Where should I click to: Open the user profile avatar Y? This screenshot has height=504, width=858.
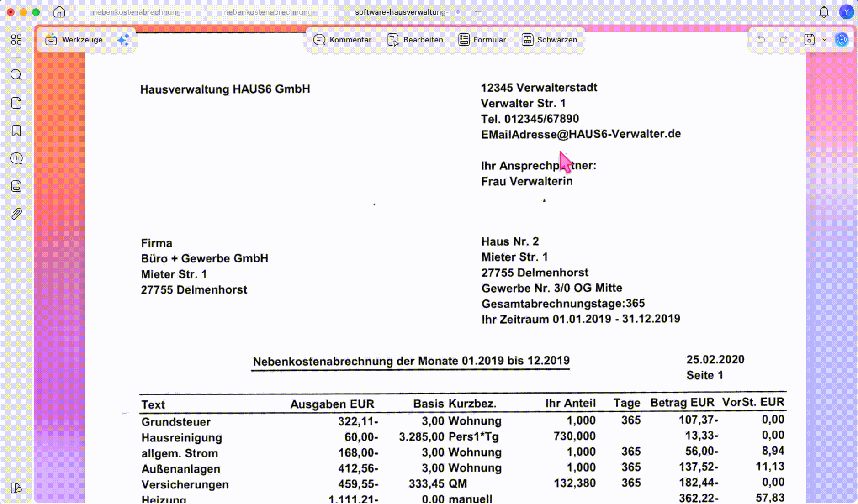coord(847,12)
